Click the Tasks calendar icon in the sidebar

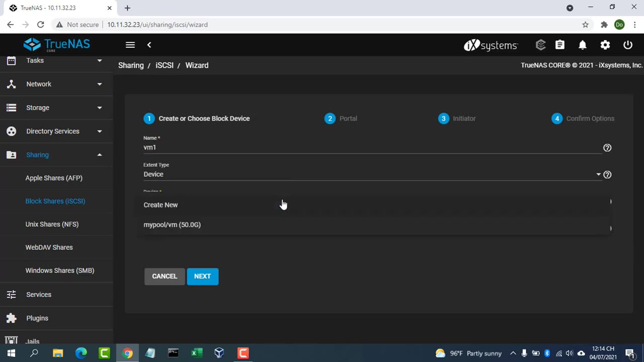coord(11,60)
